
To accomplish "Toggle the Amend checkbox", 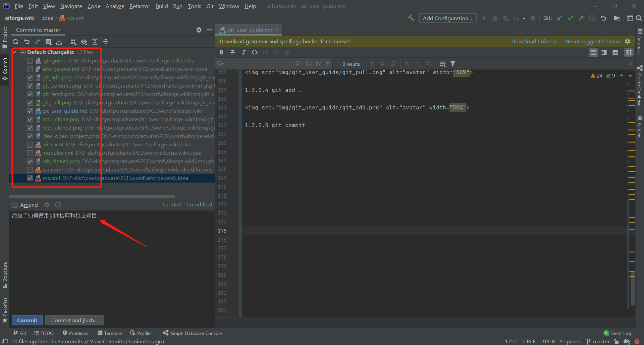I will [x=14, y=205].
